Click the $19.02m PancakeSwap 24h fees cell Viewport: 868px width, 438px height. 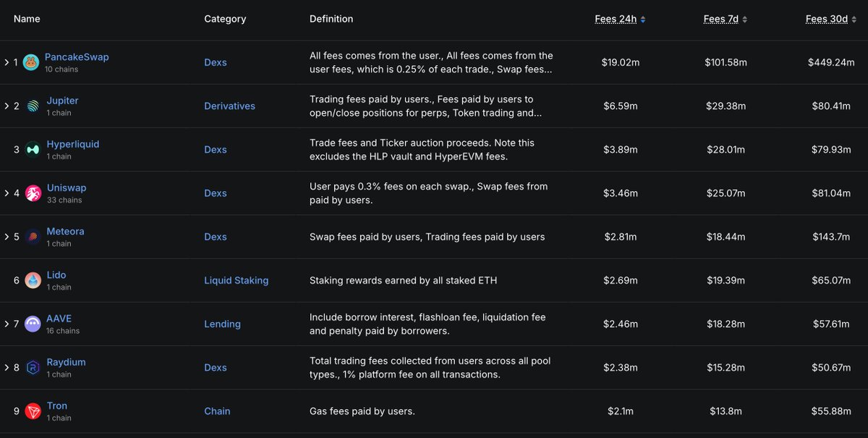621,63
